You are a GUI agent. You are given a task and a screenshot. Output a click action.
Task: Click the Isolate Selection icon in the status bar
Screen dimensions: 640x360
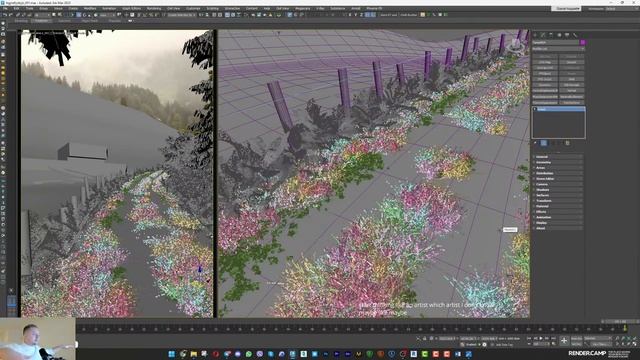(418, 338)
